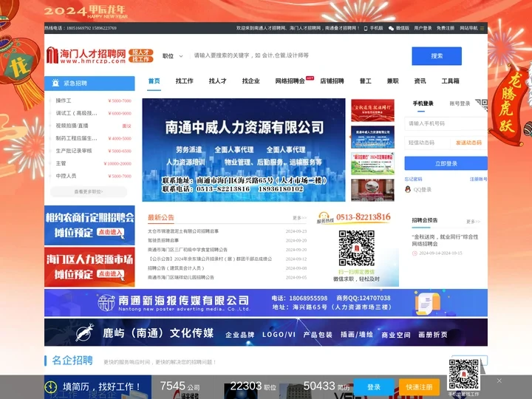Expand 更多 in 最新公告 section

(x=299, y=218)
